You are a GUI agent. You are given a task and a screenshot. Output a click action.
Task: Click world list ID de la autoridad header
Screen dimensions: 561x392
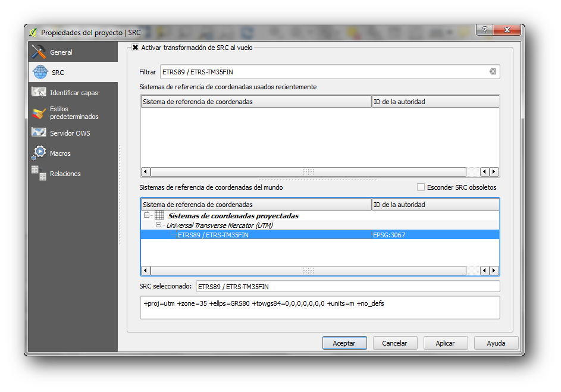(x=435, y=205)
